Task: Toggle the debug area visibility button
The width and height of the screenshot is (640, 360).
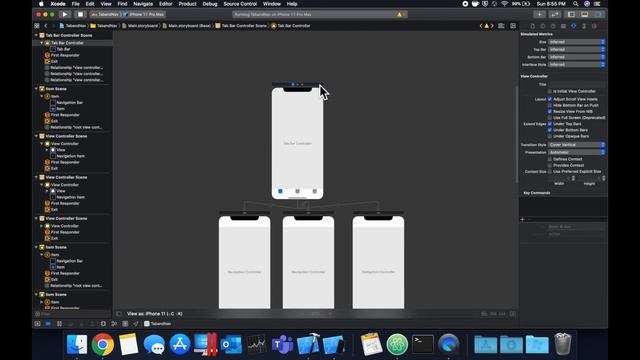Action: click(x=584, y=14)
